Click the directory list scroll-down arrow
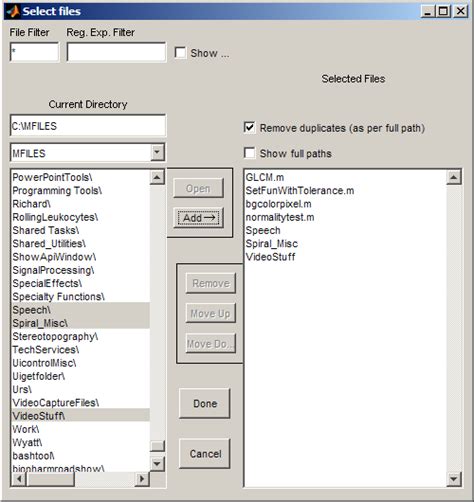The width and height of the screenshot is (474, 502). (157, 464)
